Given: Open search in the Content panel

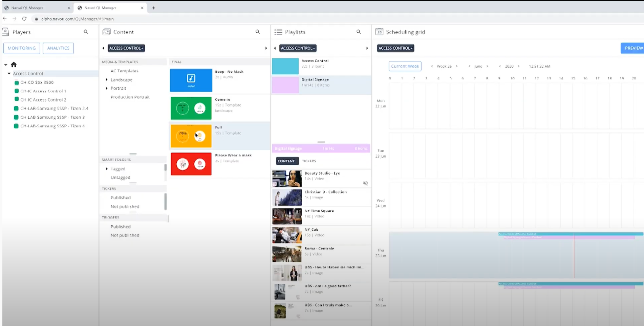Looking at the screenshot, I should 258,32.
